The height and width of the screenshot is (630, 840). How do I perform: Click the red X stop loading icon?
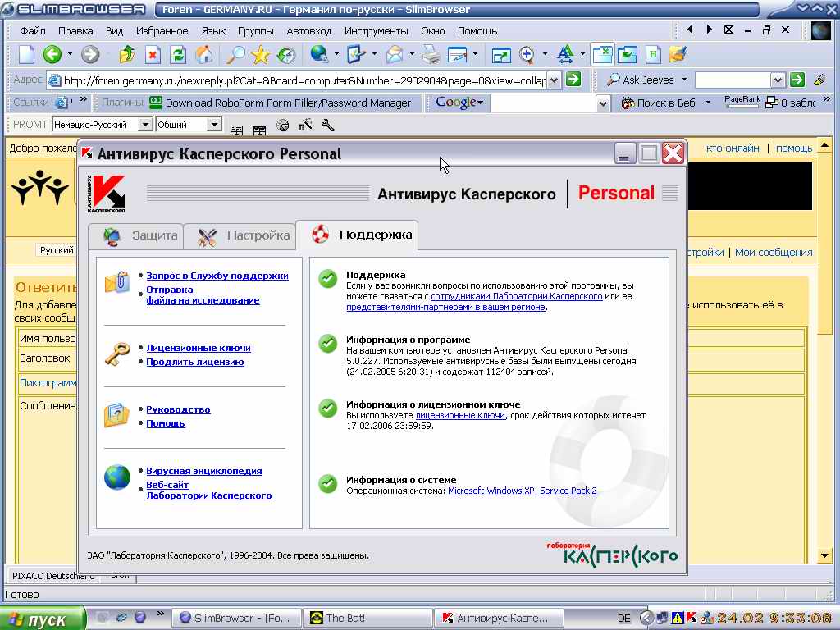point(153,55)
